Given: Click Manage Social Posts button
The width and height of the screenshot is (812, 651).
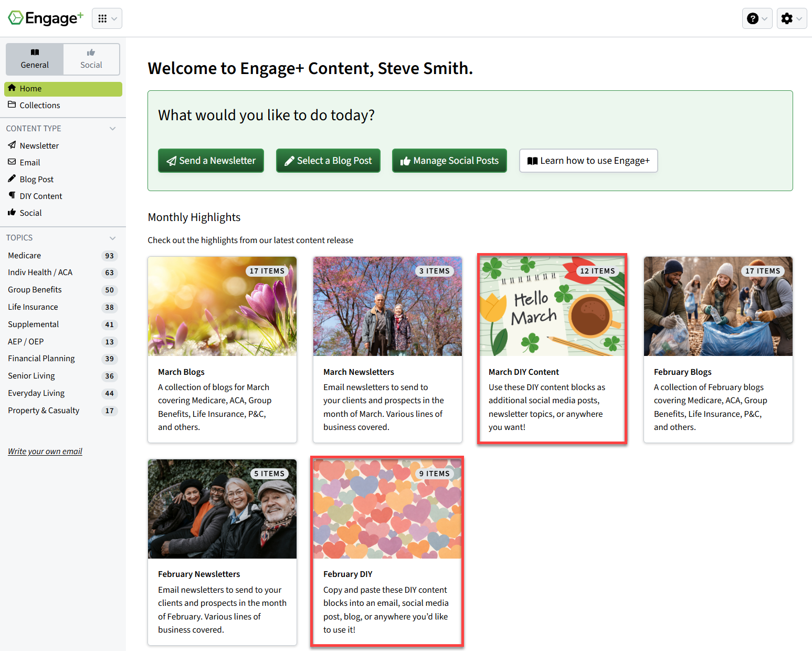Looking at the screenshot, I should pyautogui.click(x=449, y=161).
